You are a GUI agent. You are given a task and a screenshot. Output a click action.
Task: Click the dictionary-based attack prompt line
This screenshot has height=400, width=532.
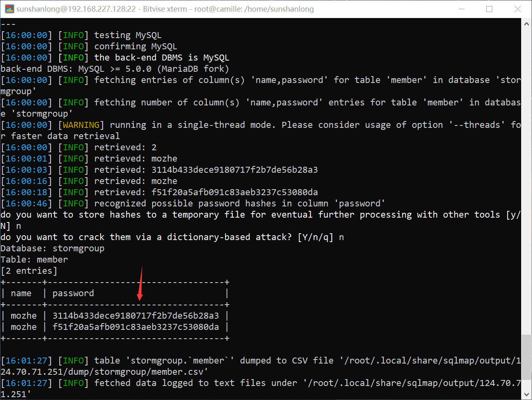point(172,237)
